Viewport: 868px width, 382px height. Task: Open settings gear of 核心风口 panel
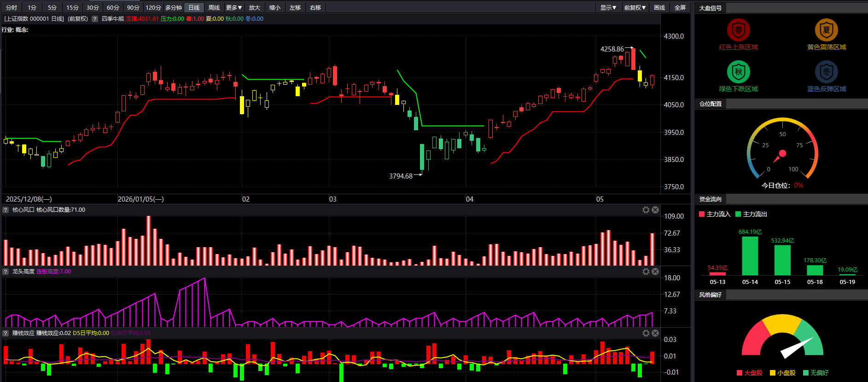[646, 210]
